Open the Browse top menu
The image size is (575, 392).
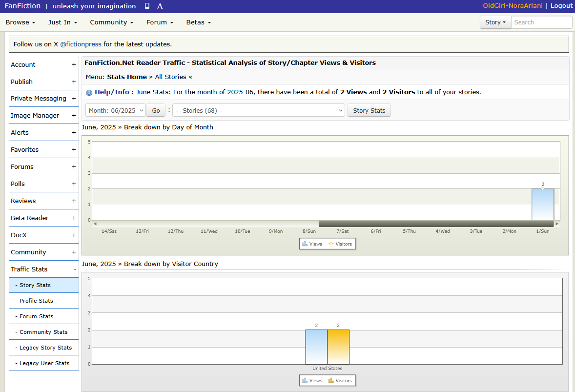click(x=20, y=22)
